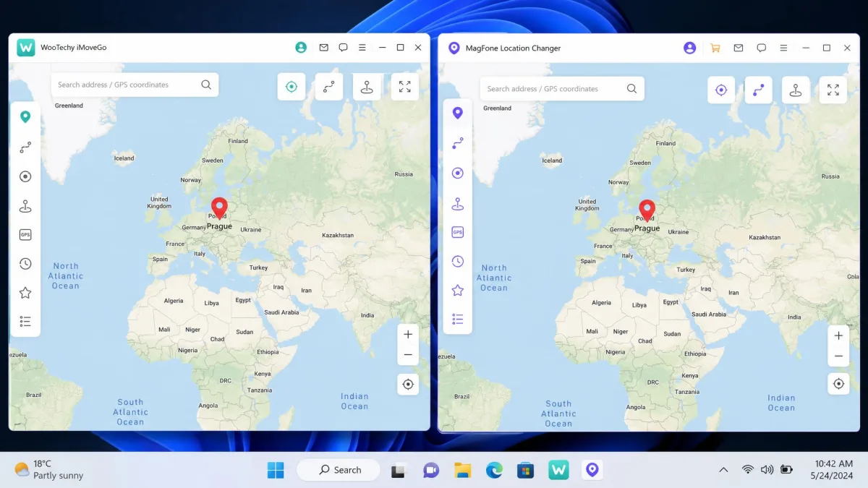Viewport: 868px width, 488px height.
Task: Open MagFone shopping cart icon
Action: pos(715,48)
